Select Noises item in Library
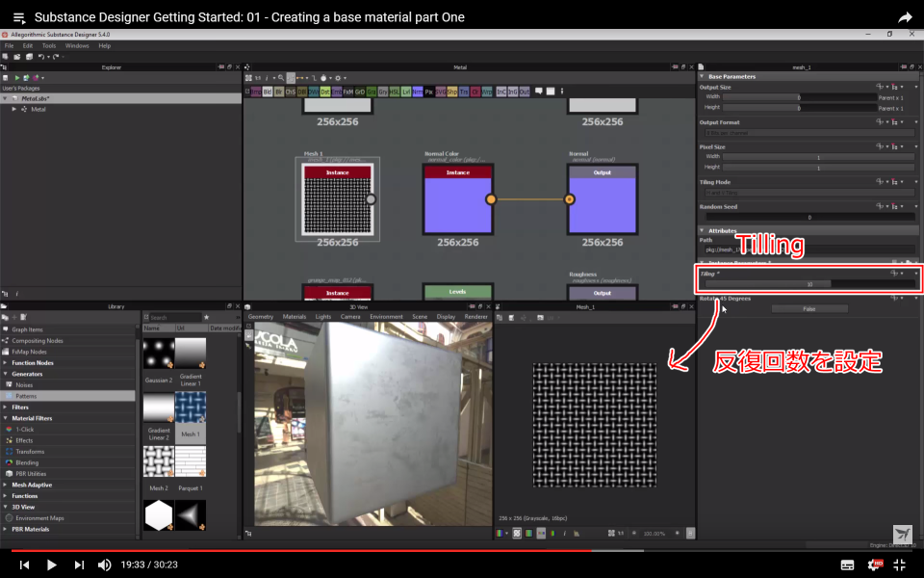Viewport: 924px width, 578px height. click(24, 385)
